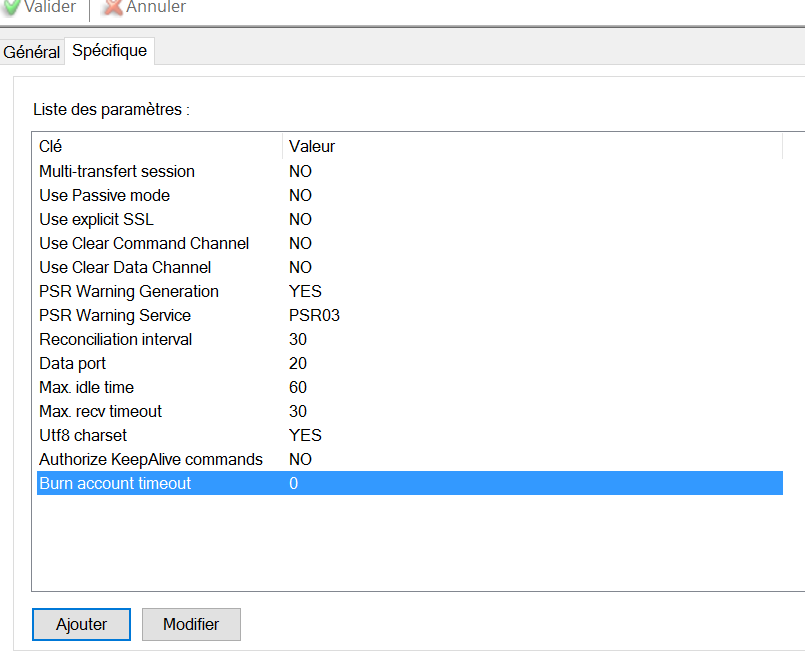Select the Authorize KeepAlive commands row
805x664 pixels.
151,460
